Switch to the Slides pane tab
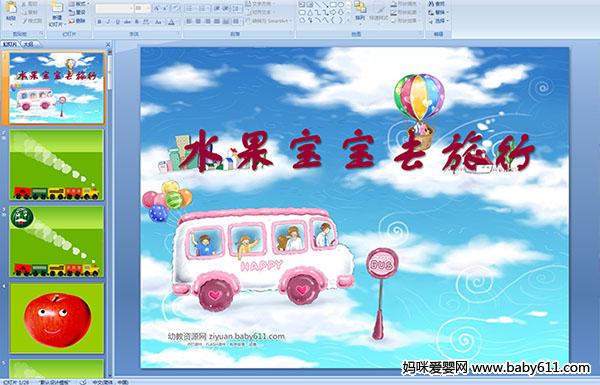The height and width of the screenshot is (385, 600). coord(10,44)
